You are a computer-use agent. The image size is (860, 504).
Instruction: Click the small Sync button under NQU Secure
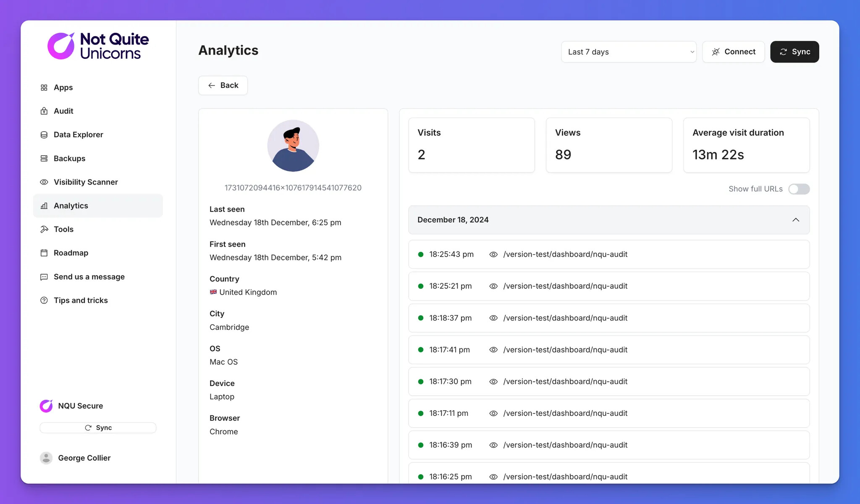tap(98, 428)
